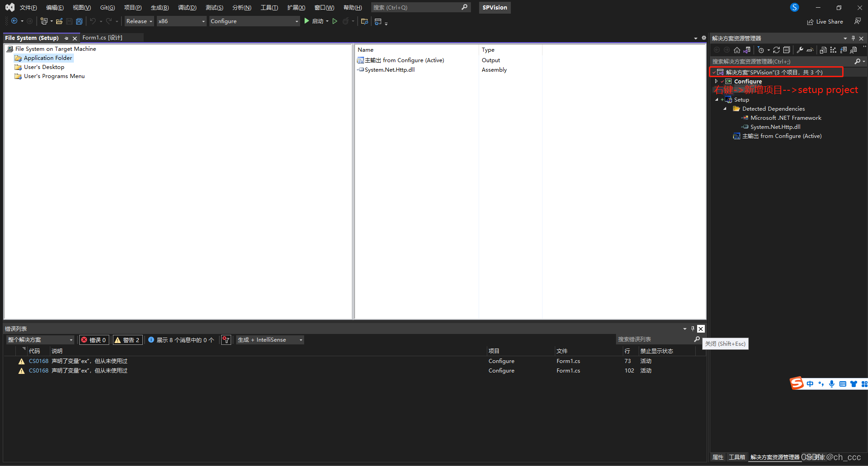Open the 工具(T) tools menu
The height and width of the screenshot is (466, 868).
click(269, 7)
